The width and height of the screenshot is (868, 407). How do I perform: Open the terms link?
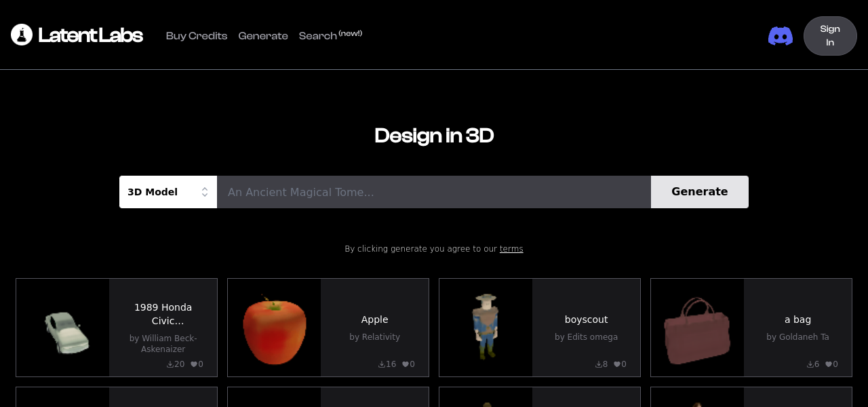pyautogui.click(x=511, y=249)
